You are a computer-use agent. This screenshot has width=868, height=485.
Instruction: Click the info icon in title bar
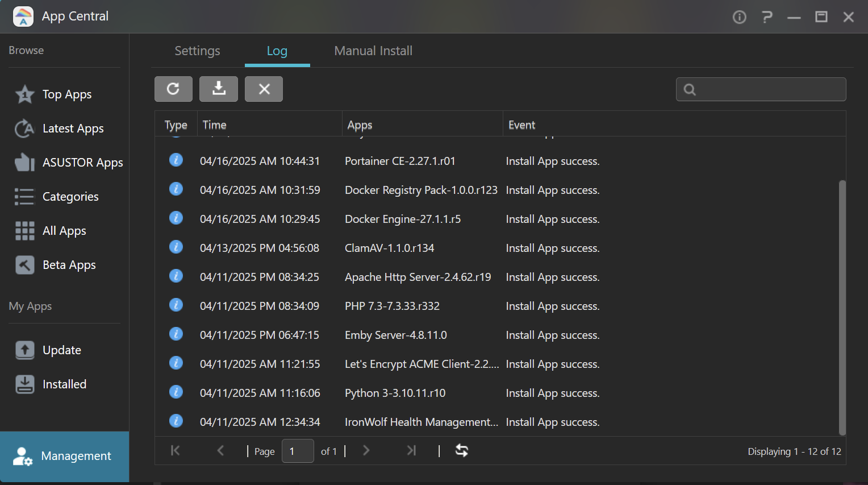pos(739,17)
